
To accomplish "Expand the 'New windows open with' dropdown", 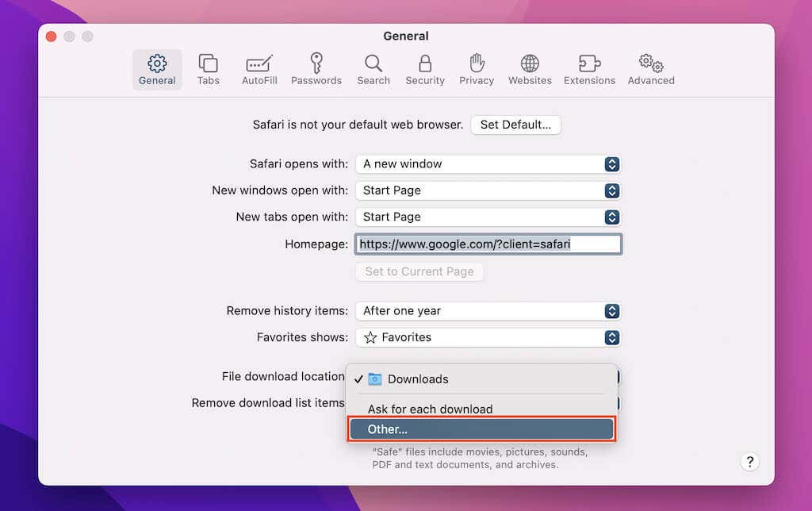I will coord(488,190).
